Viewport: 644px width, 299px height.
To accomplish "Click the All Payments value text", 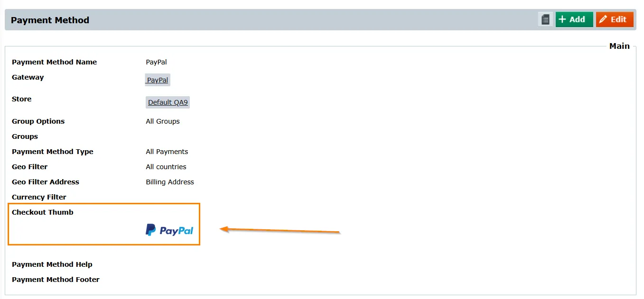I will click(167, 152).
